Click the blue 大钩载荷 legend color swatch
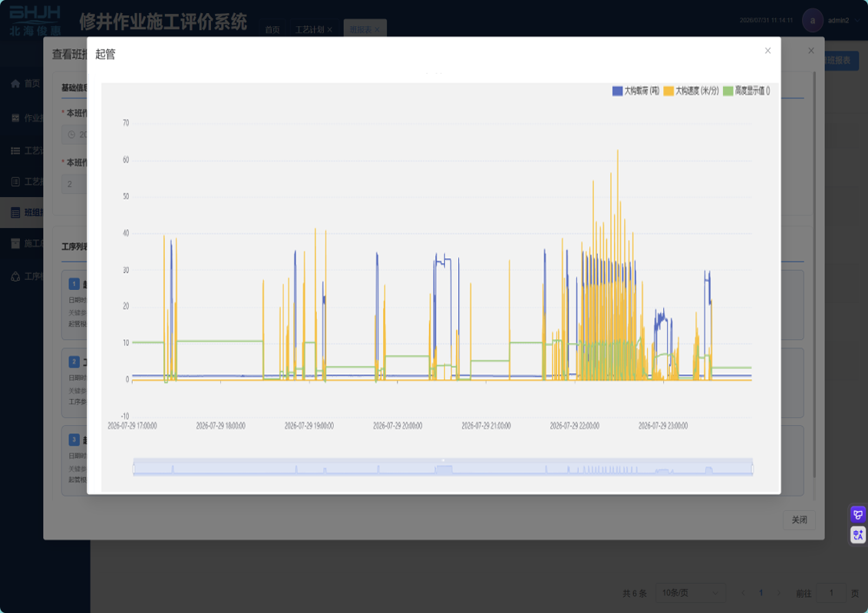The height and width of the screenshot is (613, 868). click(617, 91)
